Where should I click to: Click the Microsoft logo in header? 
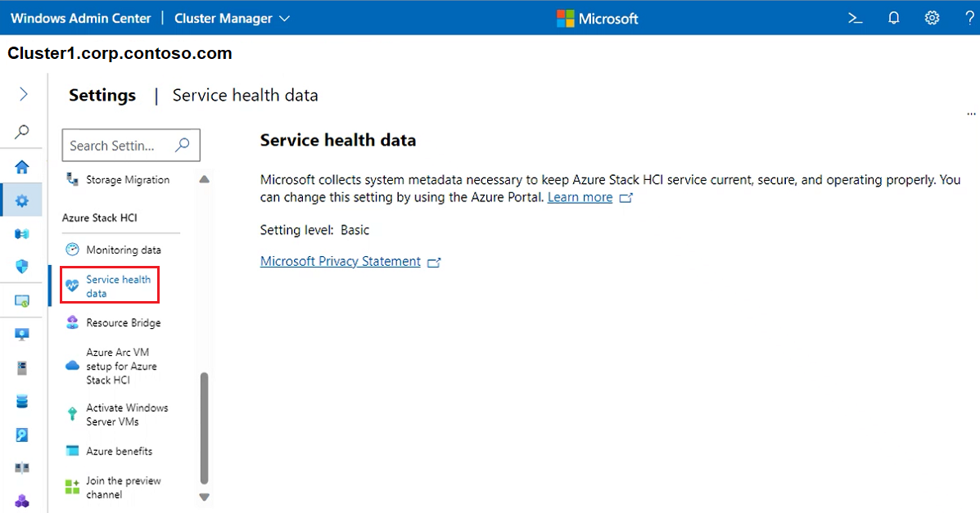[x=598, y=19]
